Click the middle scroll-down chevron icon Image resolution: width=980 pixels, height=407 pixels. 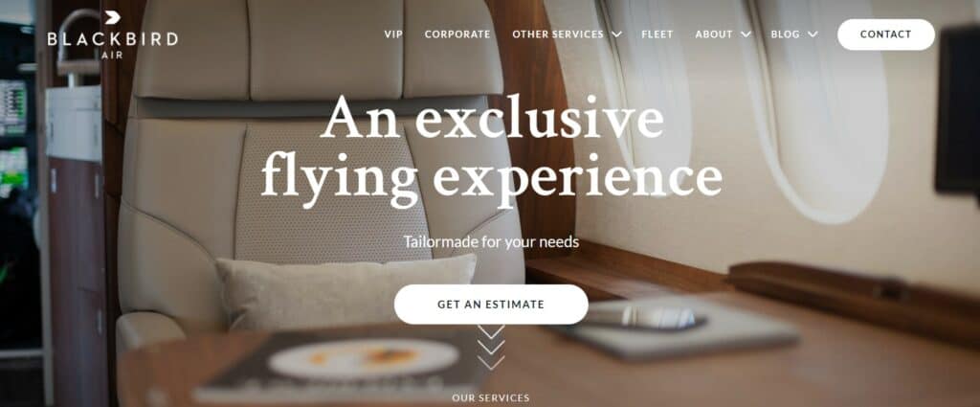(x=491, y=347)
